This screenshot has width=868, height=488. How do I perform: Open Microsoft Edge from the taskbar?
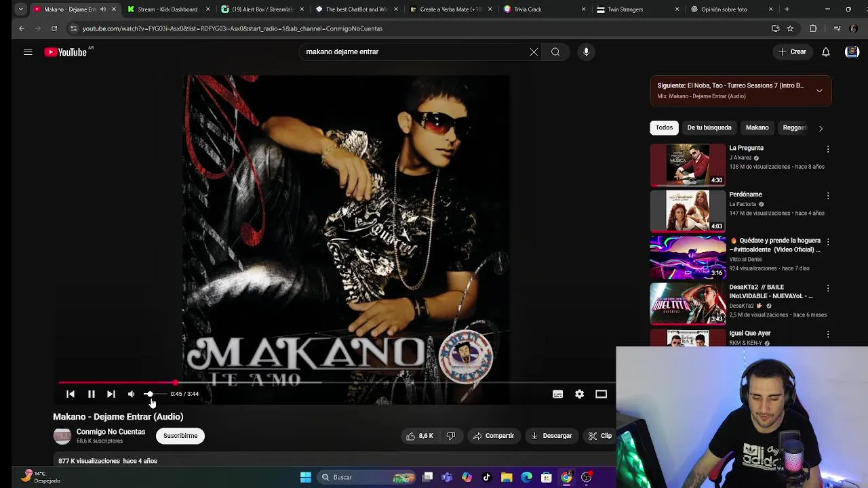[526, 477]
